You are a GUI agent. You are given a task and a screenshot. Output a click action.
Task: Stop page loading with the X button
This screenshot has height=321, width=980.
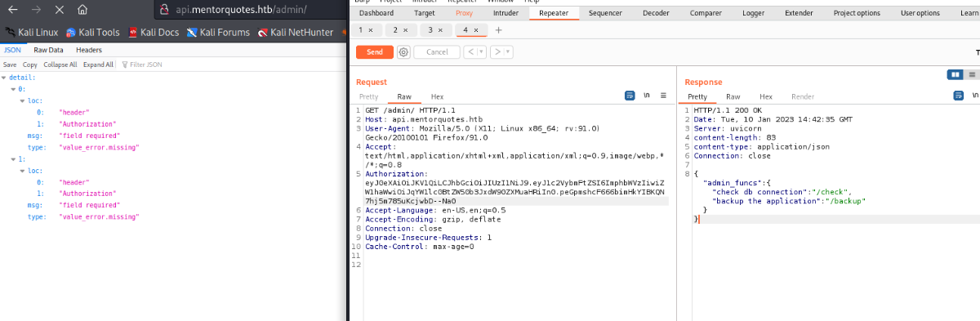tap(59, 11)
